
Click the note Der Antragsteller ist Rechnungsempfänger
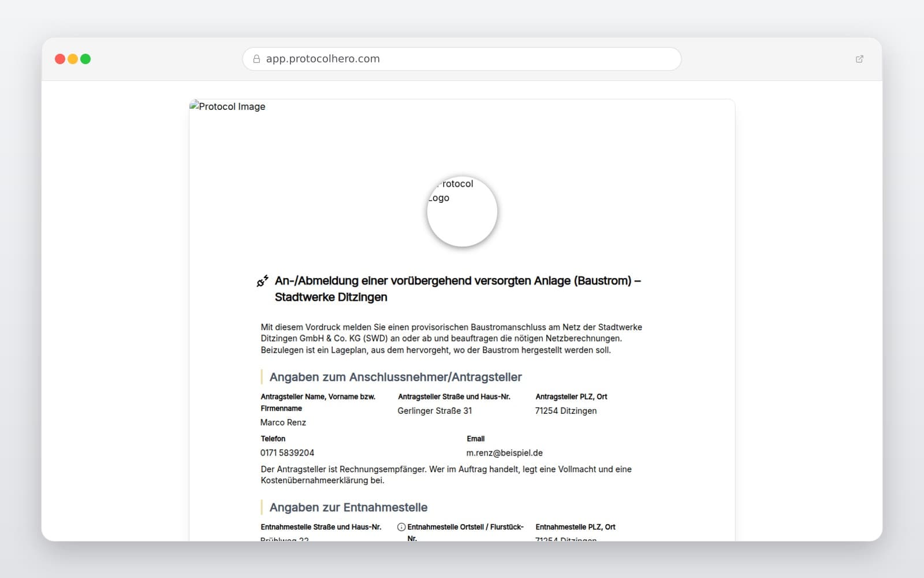(446, 475)
